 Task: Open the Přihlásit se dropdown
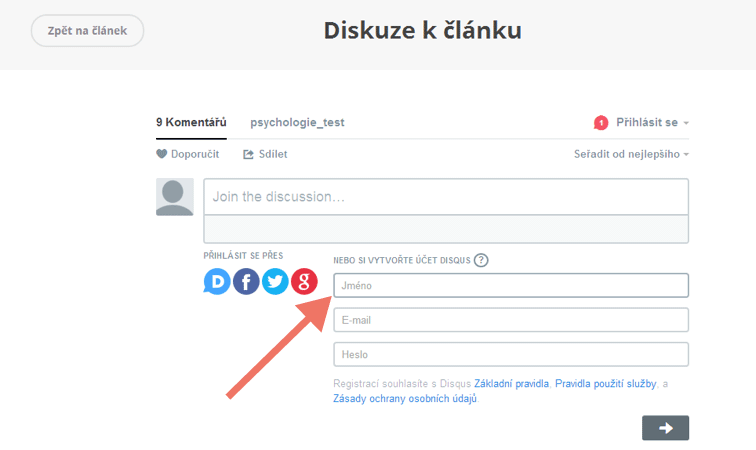(652, 123)
